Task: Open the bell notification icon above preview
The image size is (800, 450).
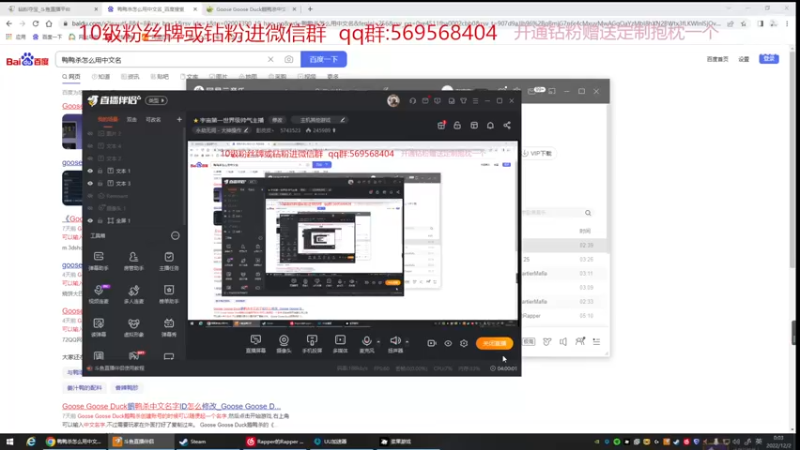Action: point(490,126)
